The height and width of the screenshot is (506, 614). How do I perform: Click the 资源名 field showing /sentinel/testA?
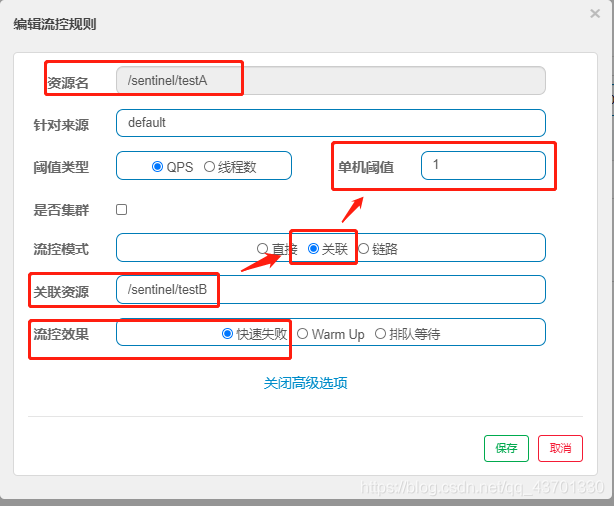(330, 81)
